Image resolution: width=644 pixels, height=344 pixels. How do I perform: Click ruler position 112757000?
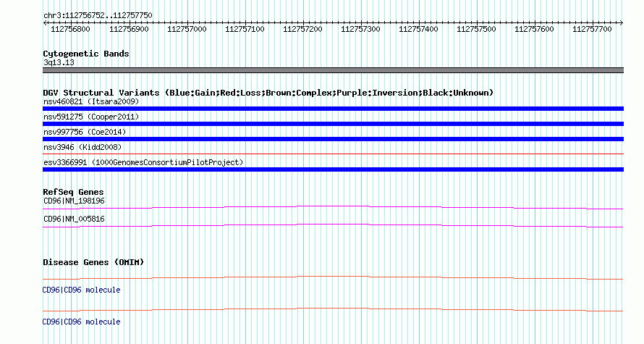tap(187, 29)
